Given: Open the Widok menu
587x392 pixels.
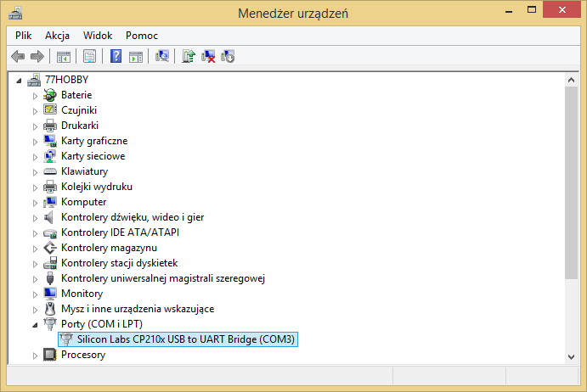Looking at the screenshot, I should coord(98,36).
